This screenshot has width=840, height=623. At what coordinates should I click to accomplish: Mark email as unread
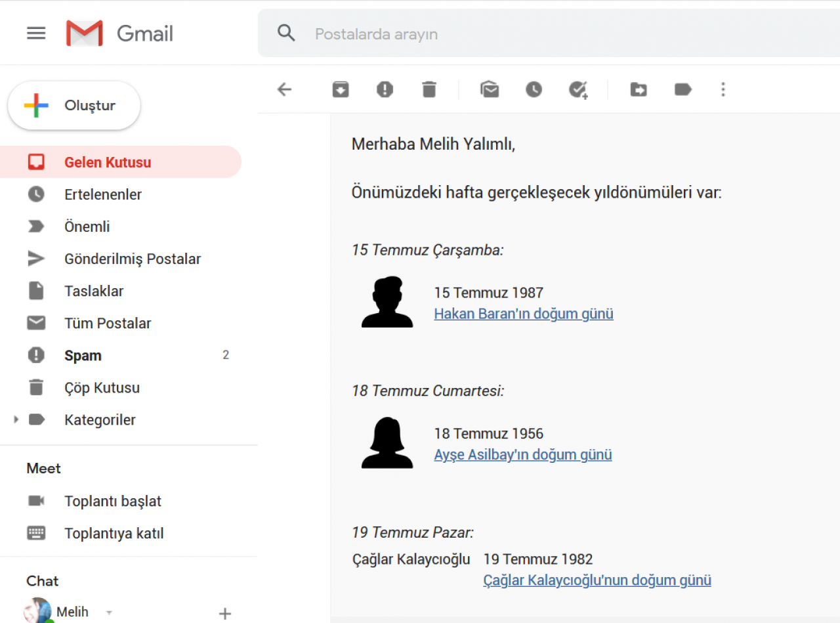click(490, 89)
